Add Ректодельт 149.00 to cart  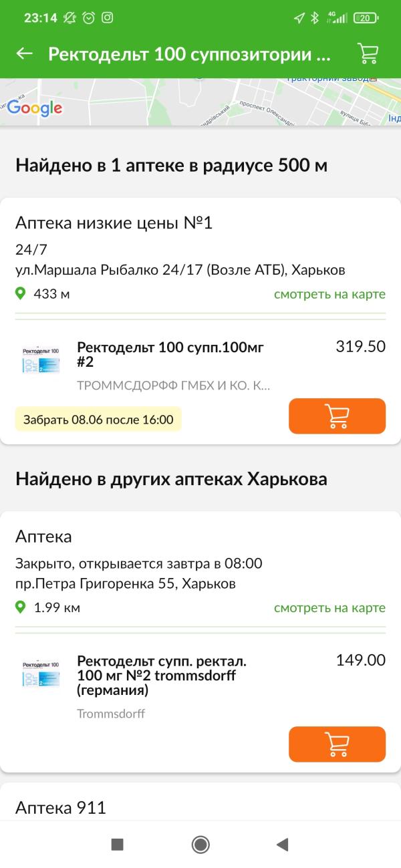(x=337, y=744)
